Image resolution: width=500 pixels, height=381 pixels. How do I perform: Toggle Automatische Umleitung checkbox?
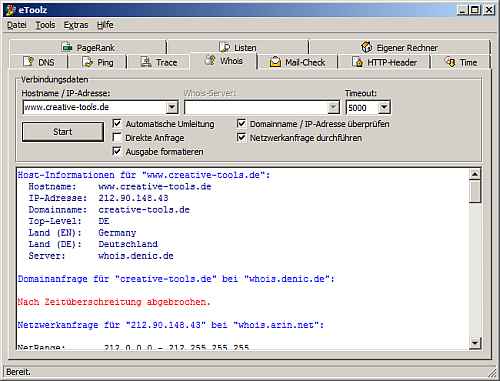pos(117,124)
